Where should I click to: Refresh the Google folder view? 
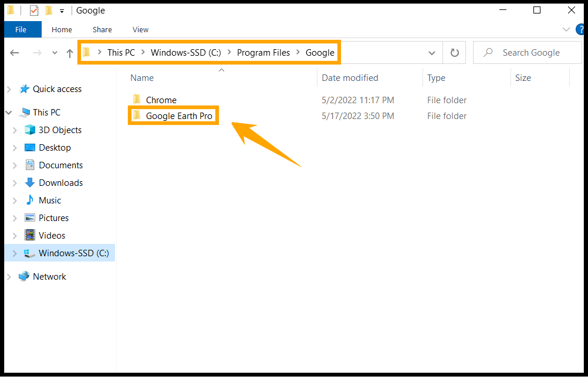pos(455,53)
